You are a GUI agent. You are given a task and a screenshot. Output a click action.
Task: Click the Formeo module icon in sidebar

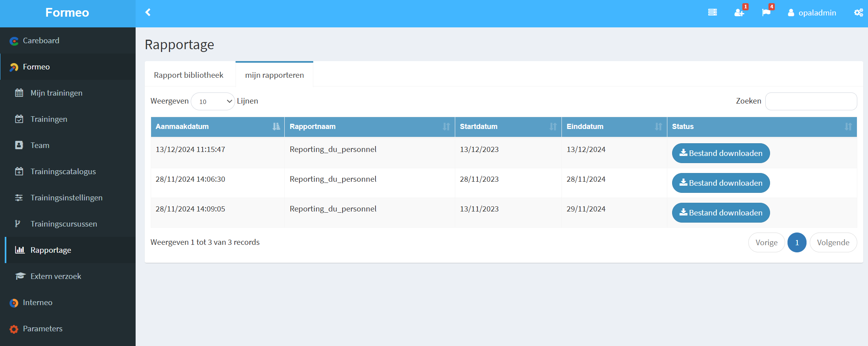(14, 67)
